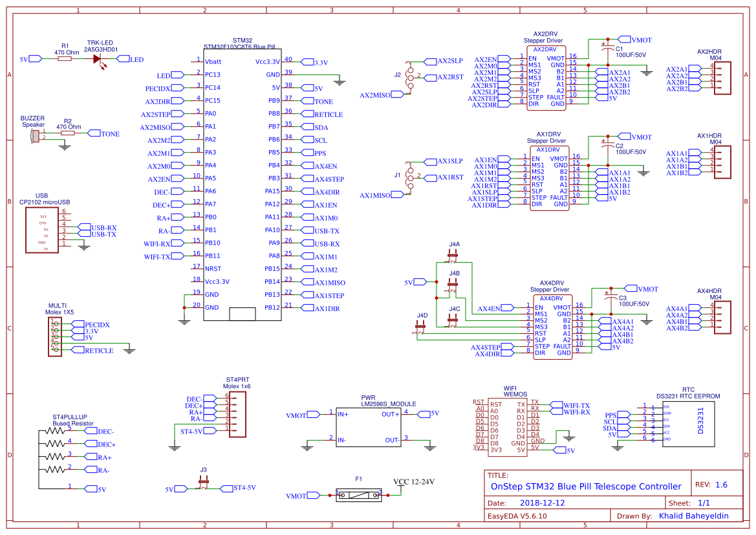This screenshot has height=535, width=756.
Task: Click the 'STM32F103C8T6 Blue Pill' label
Action: pyautogui.click(x=239, y=47)
